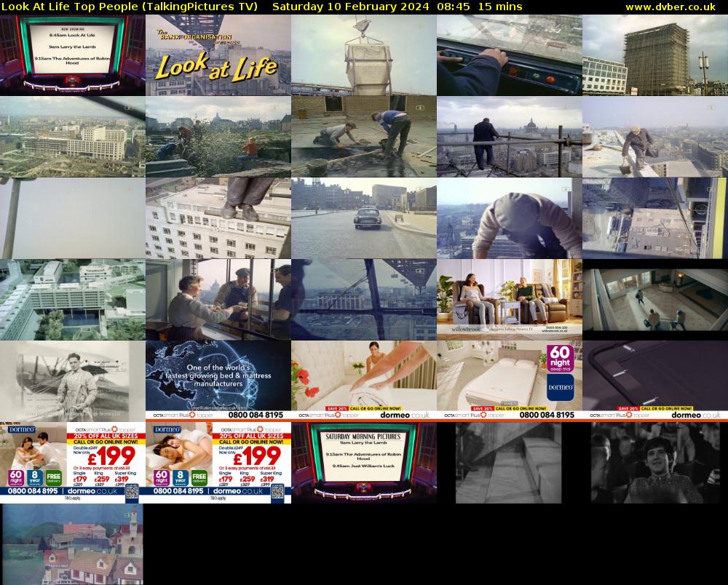Open the black-and-white stairway frame
This screenshot has width=728, height=585.
(x=510, y=463)
